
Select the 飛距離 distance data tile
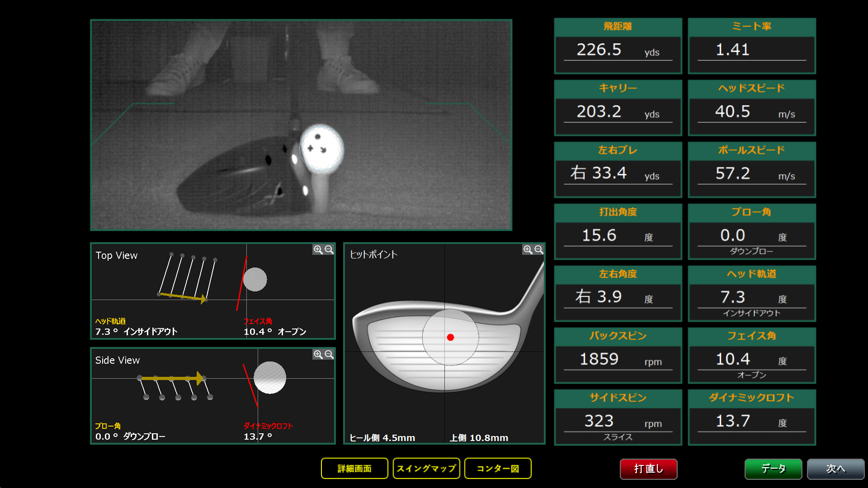(618, 46)
